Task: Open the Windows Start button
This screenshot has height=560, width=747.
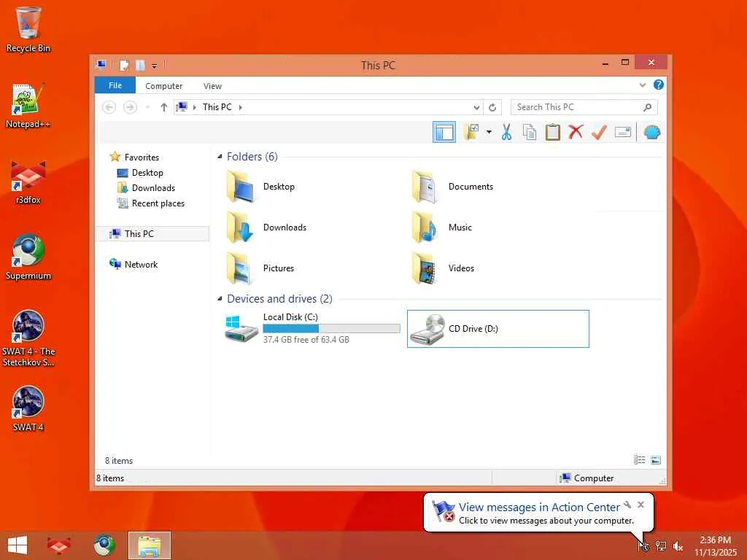Action: point(18,545)
